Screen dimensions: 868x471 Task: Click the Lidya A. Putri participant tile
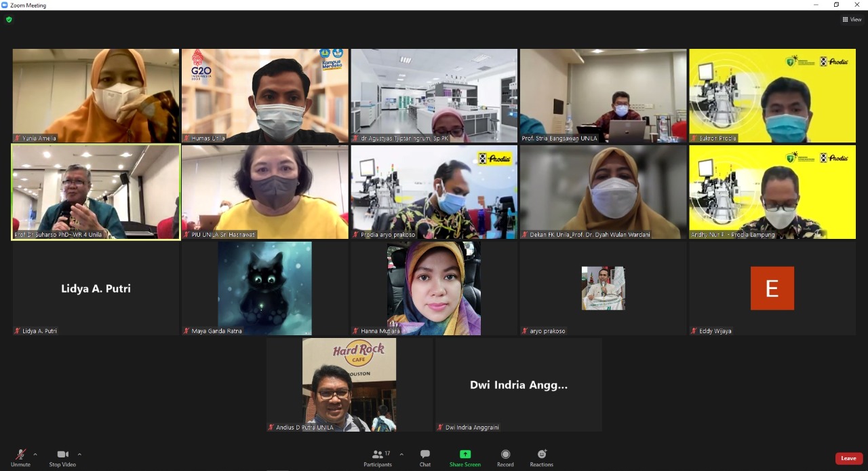(x=96, y=288)
